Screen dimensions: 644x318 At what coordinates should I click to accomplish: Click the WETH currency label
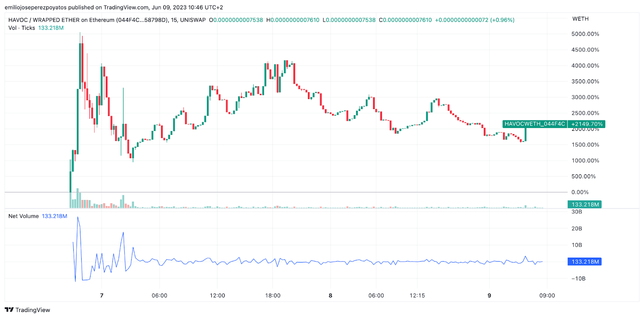[x=580, y=19]
